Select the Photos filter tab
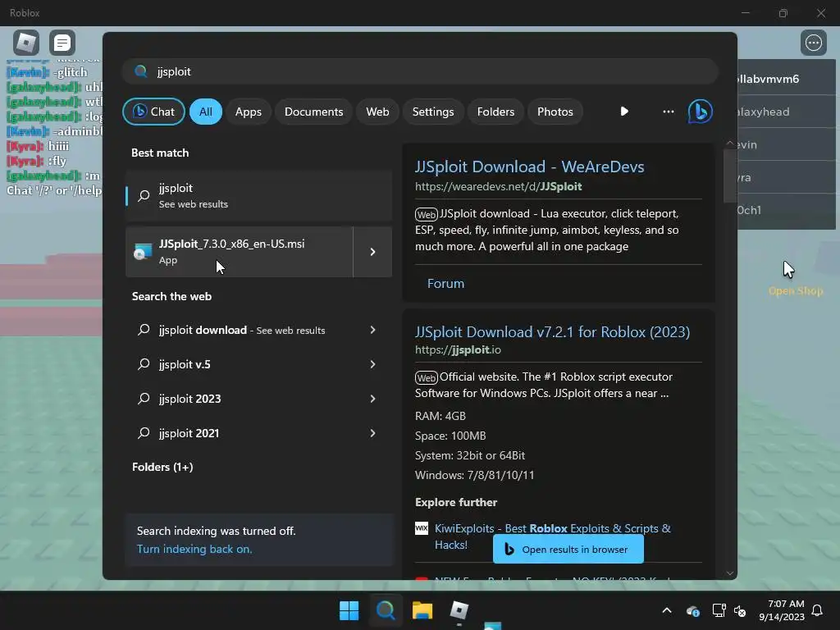The height and width of the screenshot is (630, 840). [x=555, y=112]
